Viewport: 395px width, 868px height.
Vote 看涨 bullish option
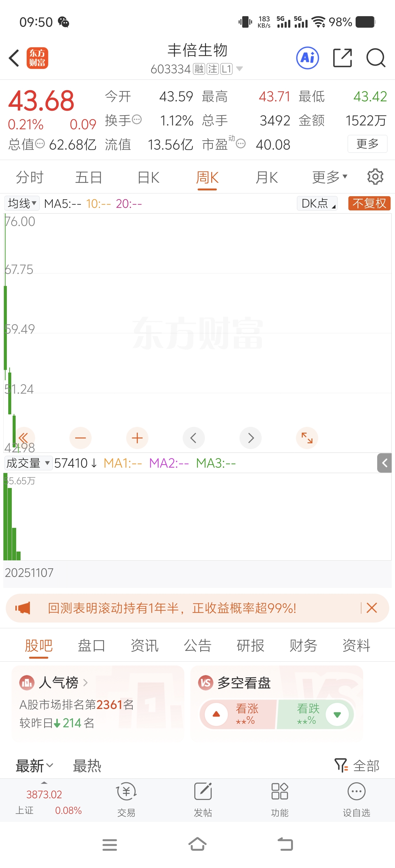coord(238,714)
